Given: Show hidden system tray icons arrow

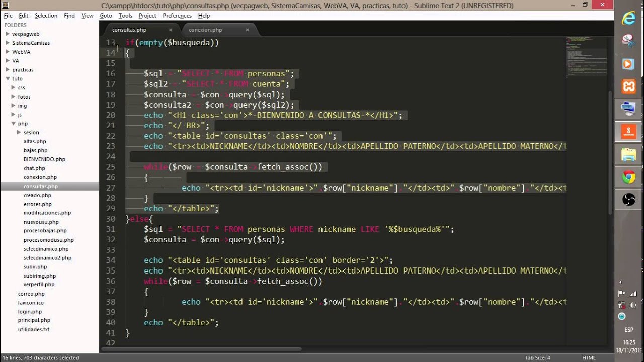Looking at the screenshot, I should (x=620, y=282).
